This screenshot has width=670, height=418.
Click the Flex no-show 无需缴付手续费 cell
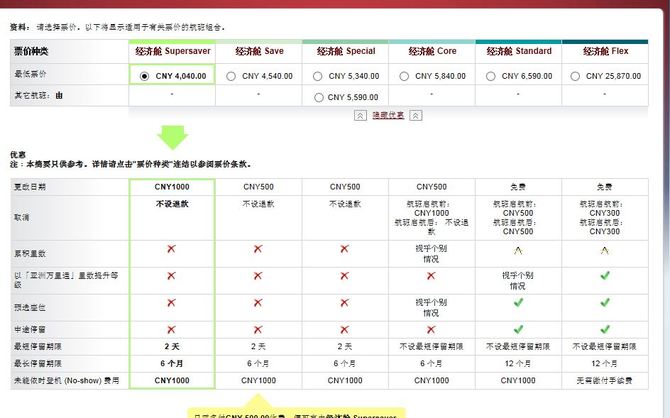[605, 380]
